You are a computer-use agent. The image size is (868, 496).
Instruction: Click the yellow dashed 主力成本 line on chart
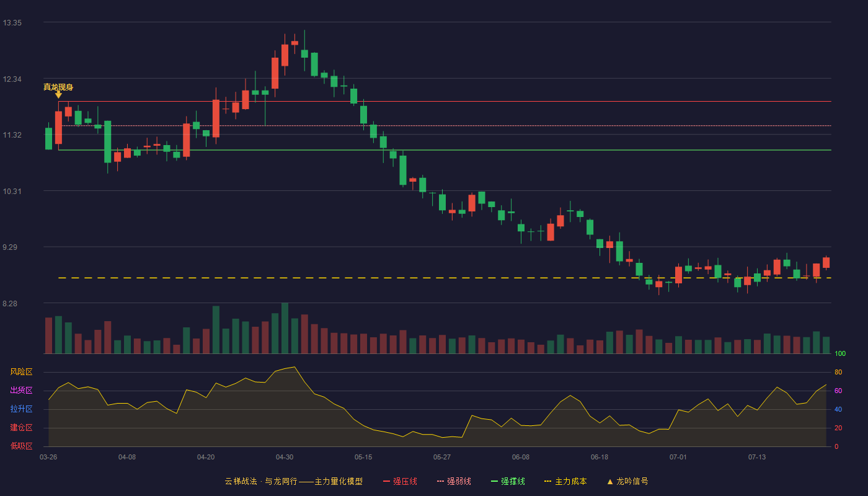coord(445,278)
